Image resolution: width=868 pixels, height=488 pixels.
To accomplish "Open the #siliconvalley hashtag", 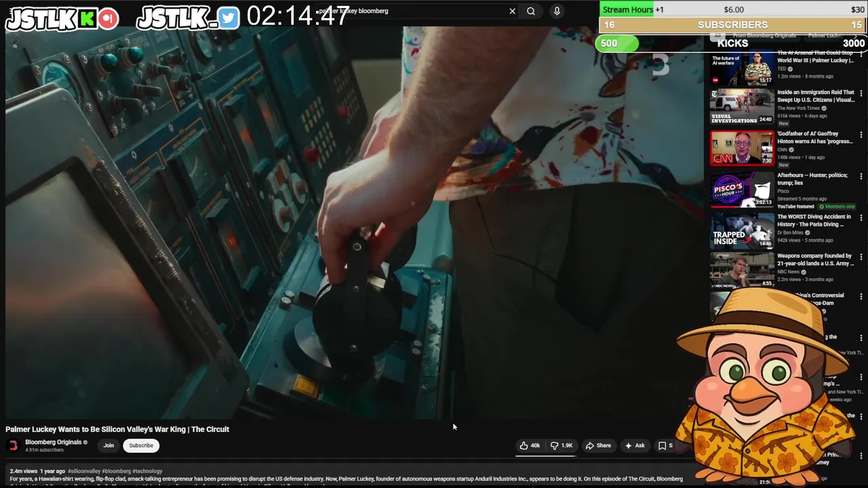I will (x=84, y=471).
